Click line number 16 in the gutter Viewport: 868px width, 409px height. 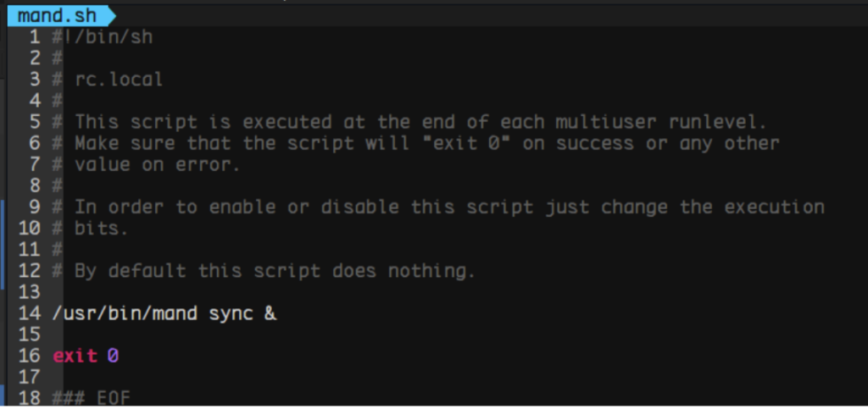pos(29,356)
